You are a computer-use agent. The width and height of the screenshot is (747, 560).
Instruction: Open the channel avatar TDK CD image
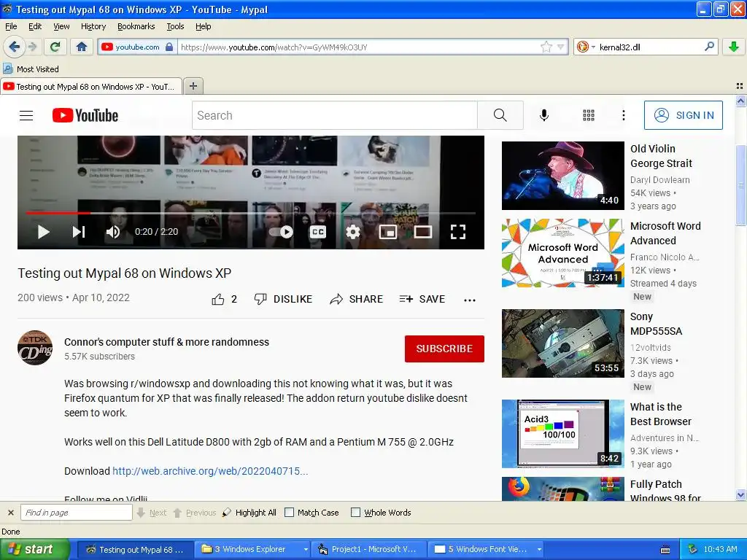(35, 348)
